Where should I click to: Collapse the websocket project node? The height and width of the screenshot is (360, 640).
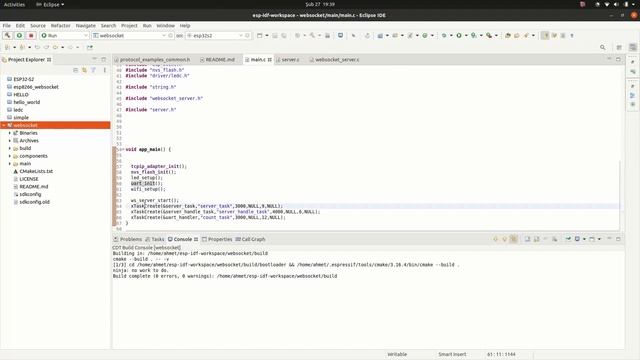(4, 125)
